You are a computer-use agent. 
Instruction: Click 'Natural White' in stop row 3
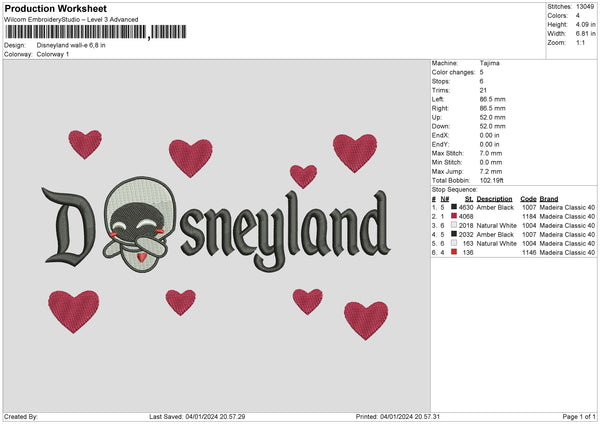pos(496,225)
